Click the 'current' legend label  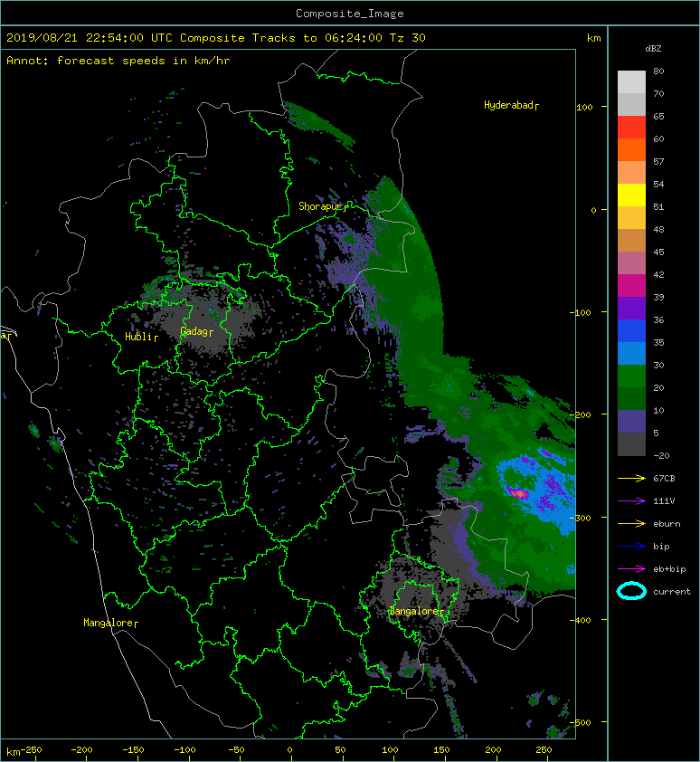pyautogui.click(x=672, y=592)
